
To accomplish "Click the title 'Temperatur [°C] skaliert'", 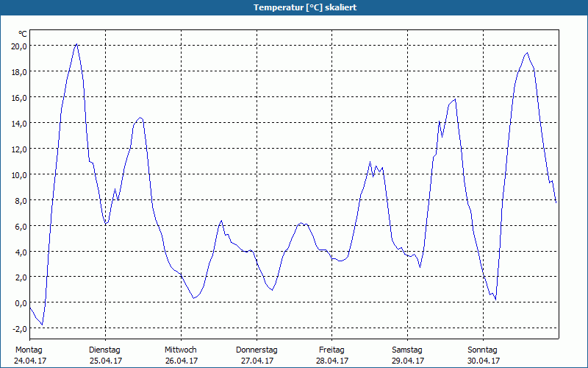I will point(305,7).
